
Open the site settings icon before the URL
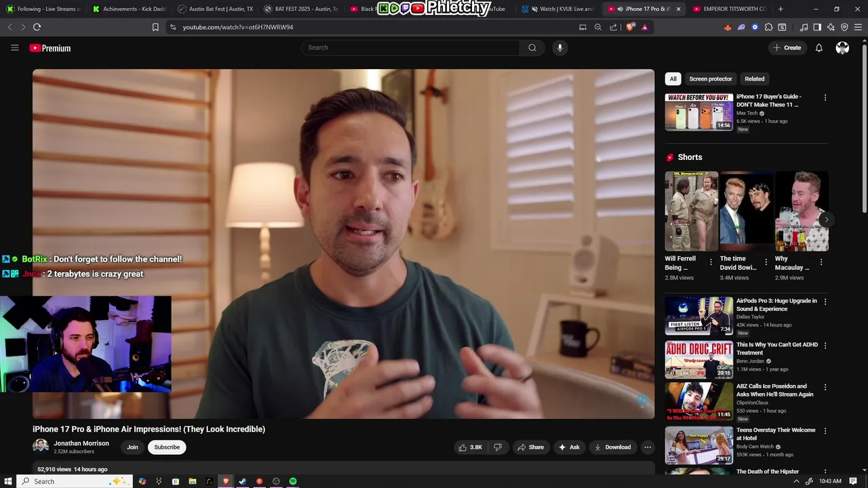click(x=173, y=27)
